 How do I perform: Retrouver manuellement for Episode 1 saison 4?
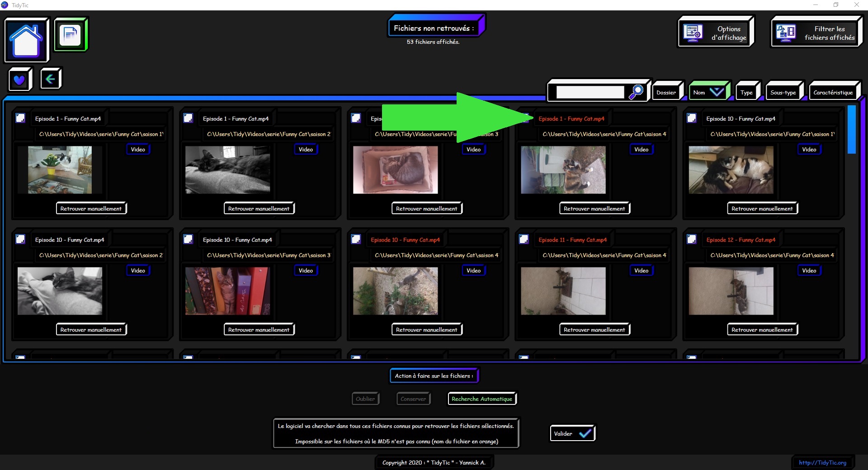[594, 208]
